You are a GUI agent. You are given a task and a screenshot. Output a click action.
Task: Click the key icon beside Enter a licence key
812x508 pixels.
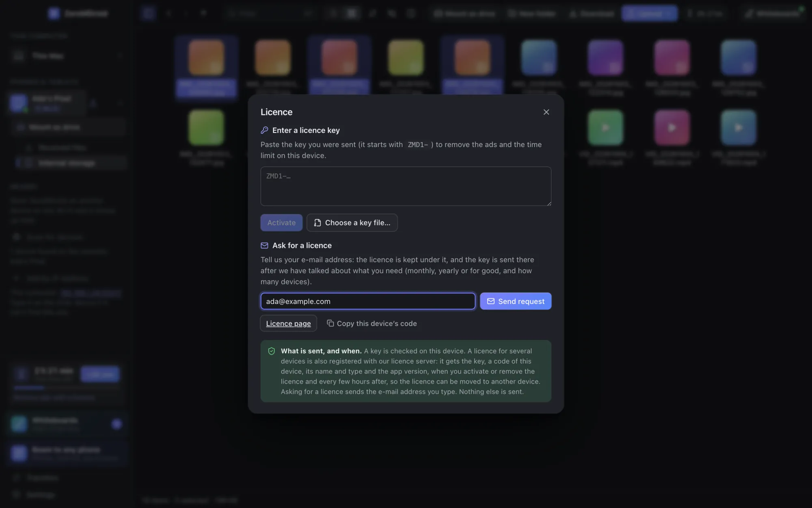pyautogui.click(x=264, y=130)
